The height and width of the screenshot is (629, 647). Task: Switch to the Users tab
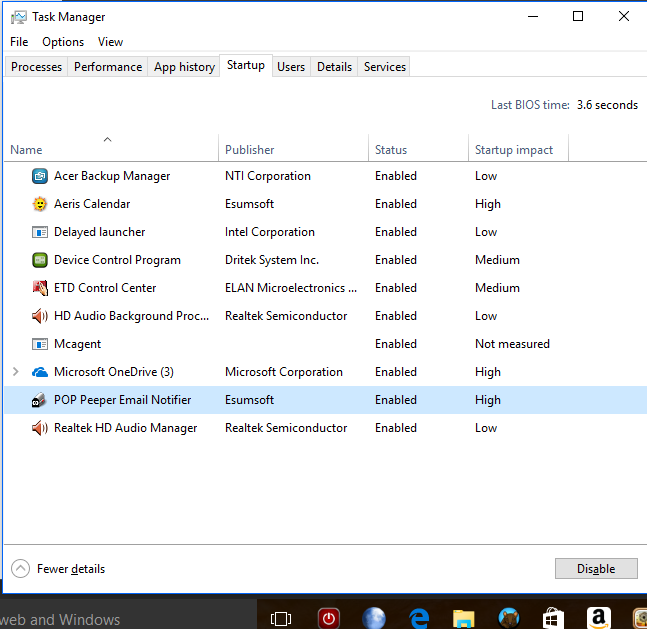(x=291, y=67)
